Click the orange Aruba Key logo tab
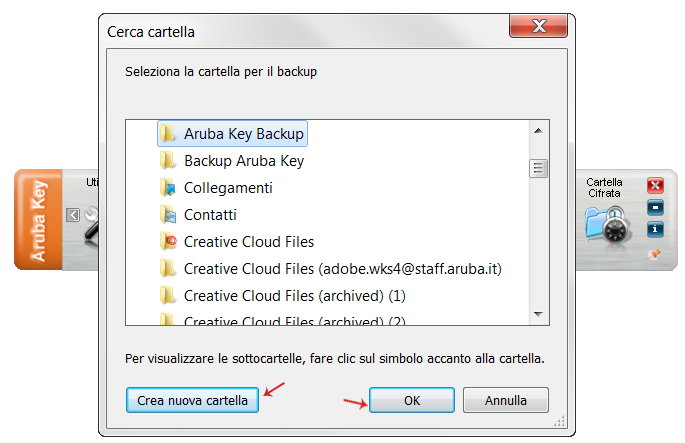 pos(38,220)
